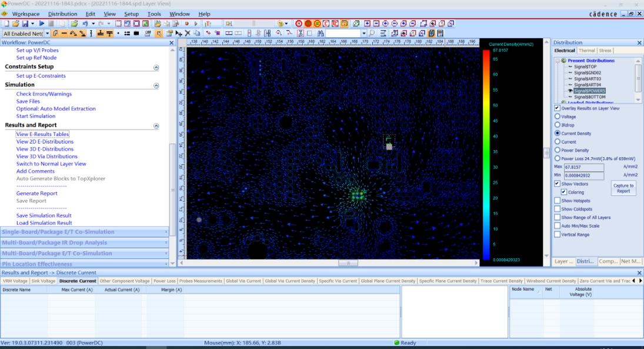Screen dimensions: 644x349
Task: Enable the Show Hotspots checkbox
Action: tap(558, 201)
